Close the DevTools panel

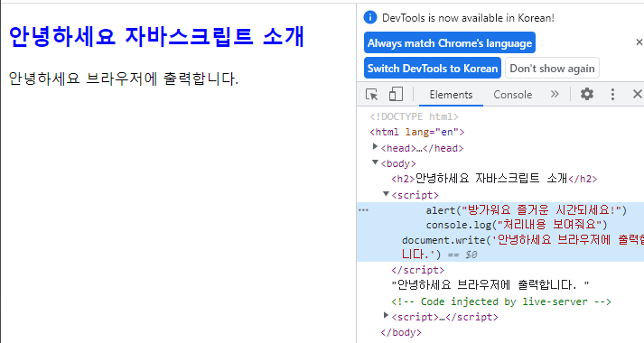(x=638, y=95)
